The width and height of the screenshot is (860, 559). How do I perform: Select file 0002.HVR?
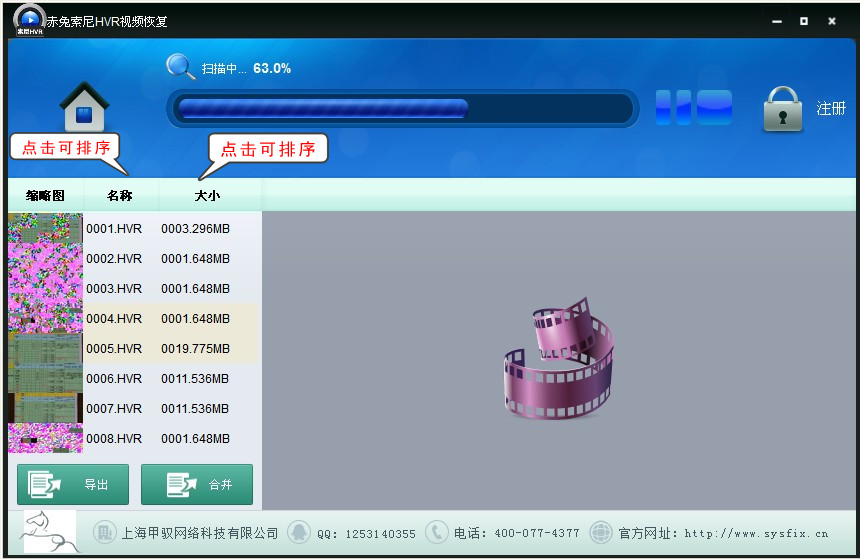tap(114, 258)
